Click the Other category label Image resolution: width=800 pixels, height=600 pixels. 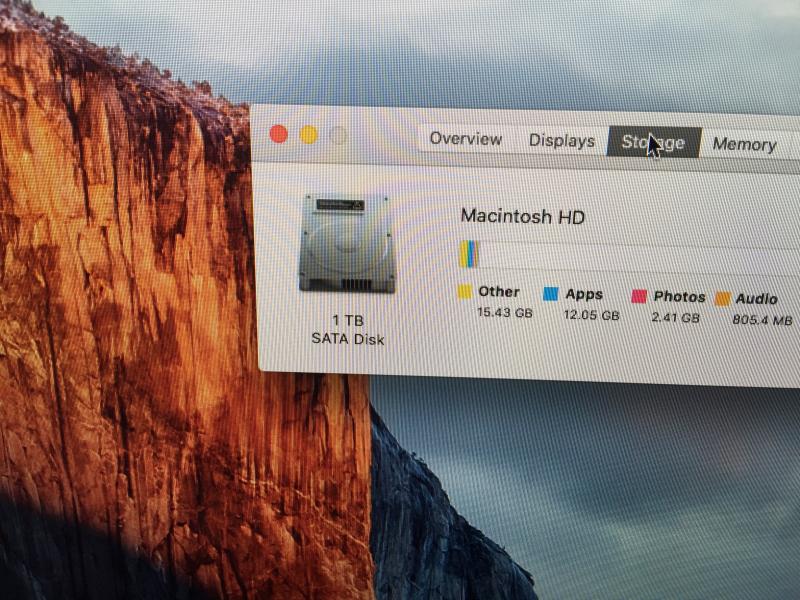499,291
